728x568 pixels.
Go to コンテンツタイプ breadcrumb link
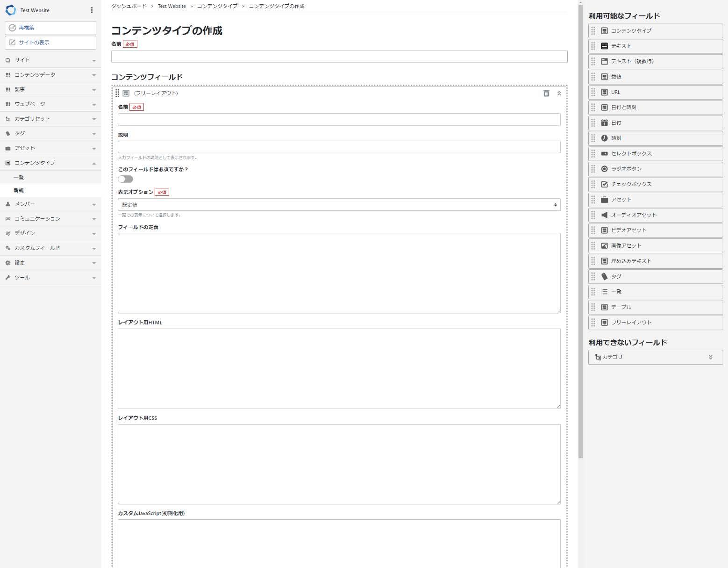tap(217, 6)
